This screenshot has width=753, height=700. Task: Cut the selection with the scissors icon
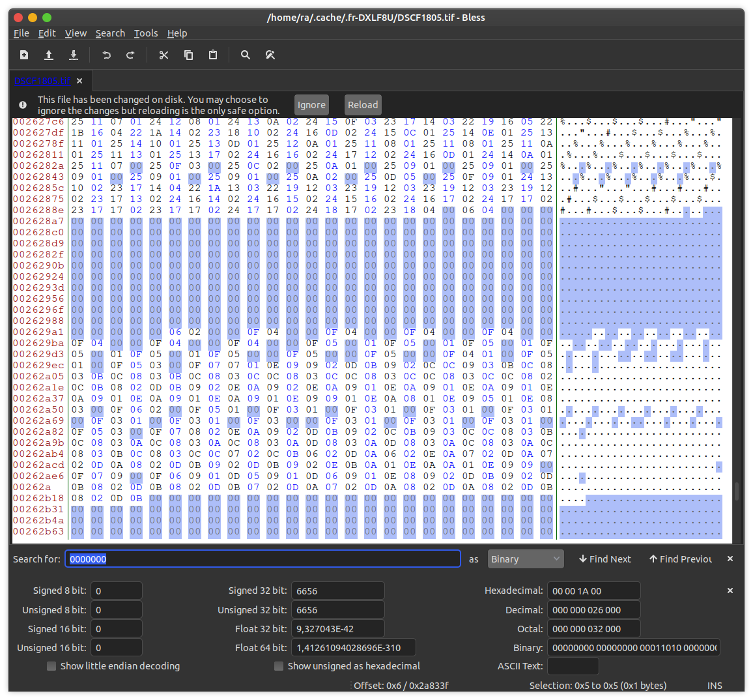pyautogui.click(x=163, y=55)
